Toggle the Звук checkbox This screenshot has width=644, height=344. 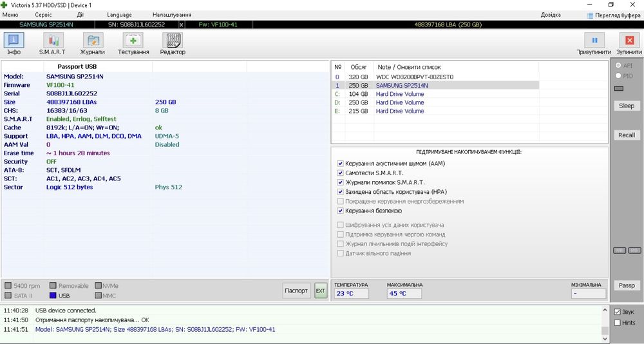point(617,312)
